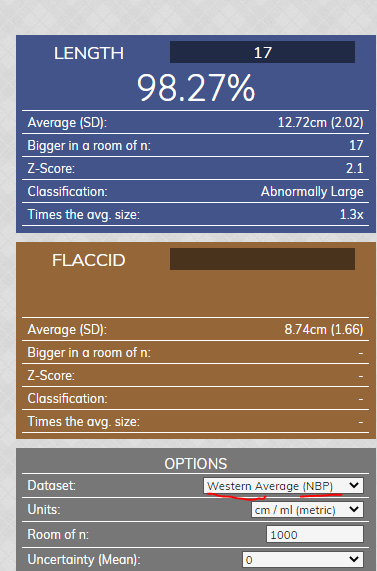Select the 12.72cm (2.02) average value

coord(321,122)
